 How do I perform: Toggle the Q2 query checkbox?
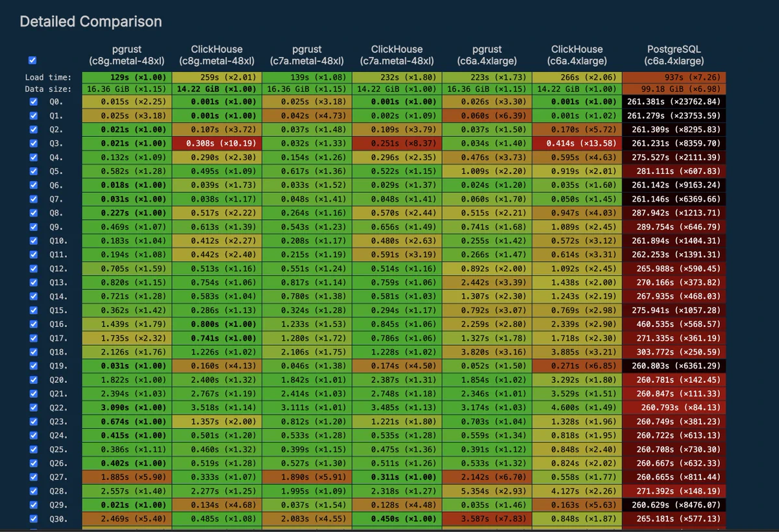click(33, 129)
